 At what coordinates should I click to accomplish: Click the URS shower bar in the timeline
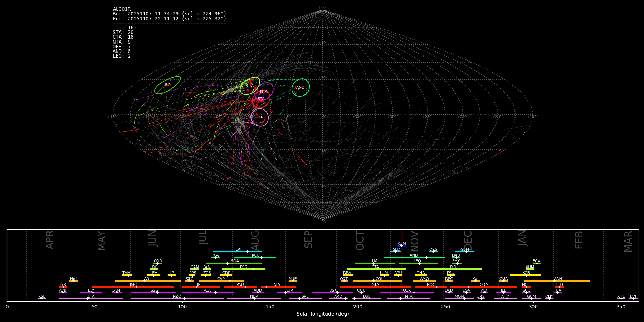click(481, 298)
